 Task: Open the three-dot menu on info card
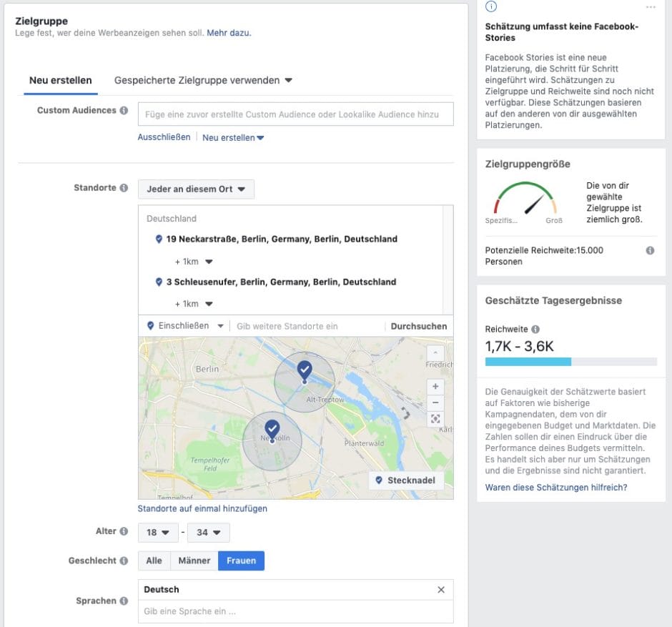[x=650, y=7]
